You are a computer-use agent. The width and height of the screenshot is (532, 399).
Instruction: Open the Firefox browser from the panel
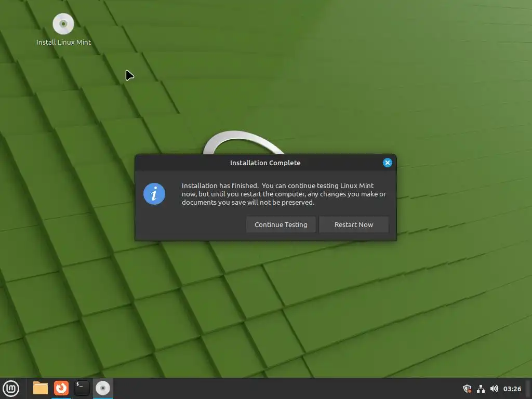point(61,388)
